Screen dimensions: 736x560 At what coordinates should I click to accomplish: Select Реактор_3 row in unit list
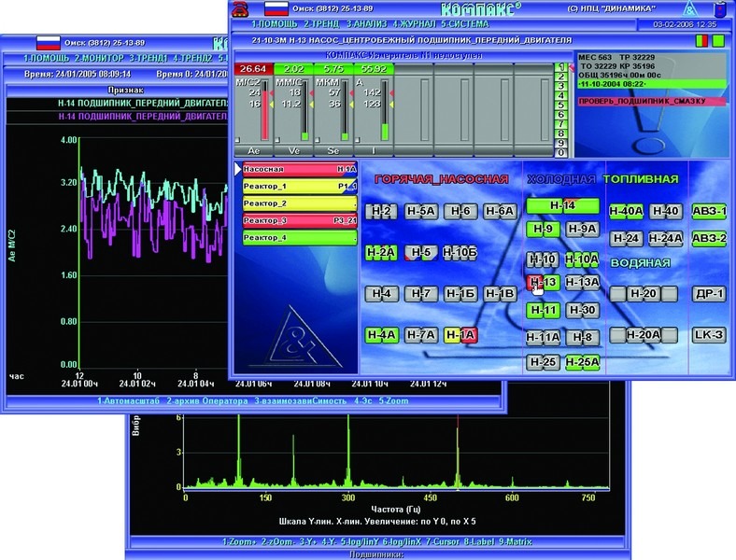pyautogui.click(x=300, y=221)
